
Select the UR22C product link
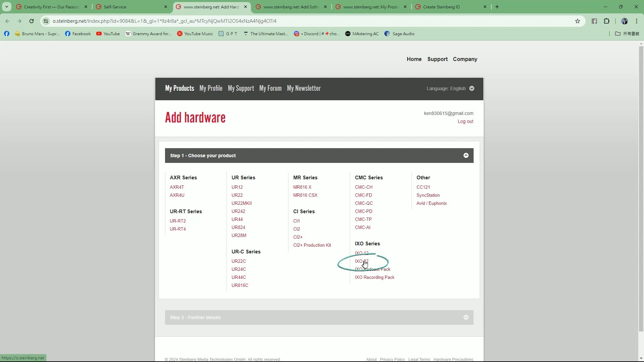[238, 261]
